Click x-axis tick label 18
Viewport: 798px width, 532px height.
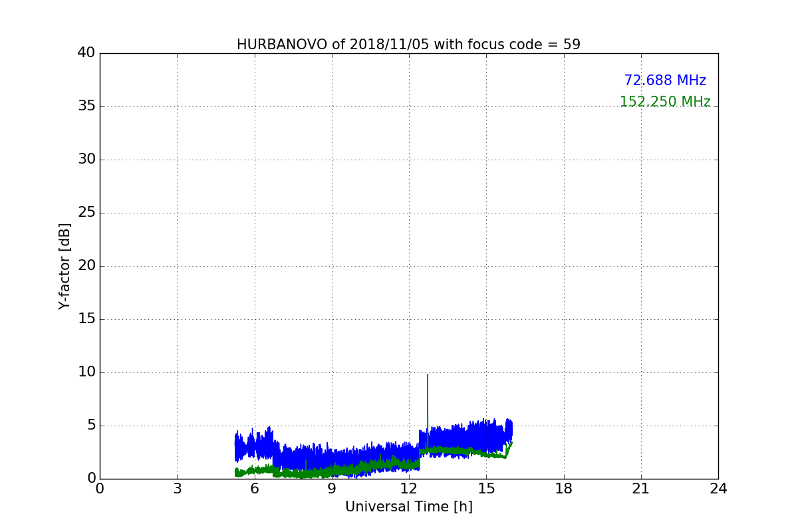pyautogui.click(x=564, y=489)
